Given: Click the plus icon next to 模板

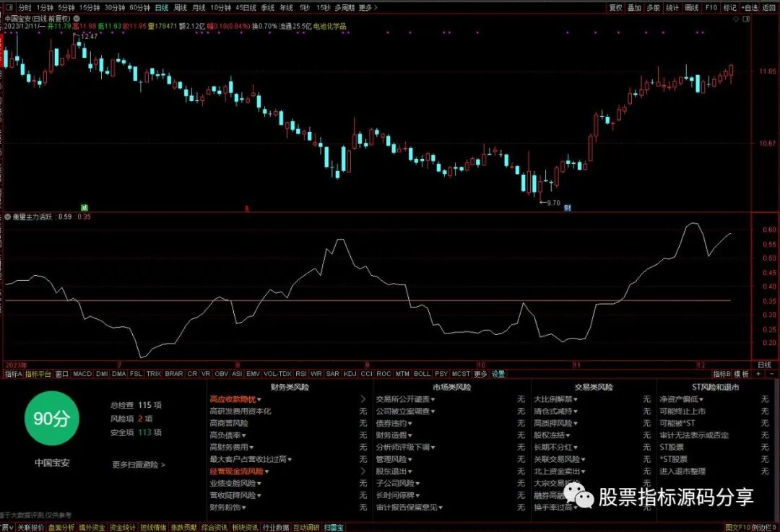Looking at the screenshot, I should point(758,374).
